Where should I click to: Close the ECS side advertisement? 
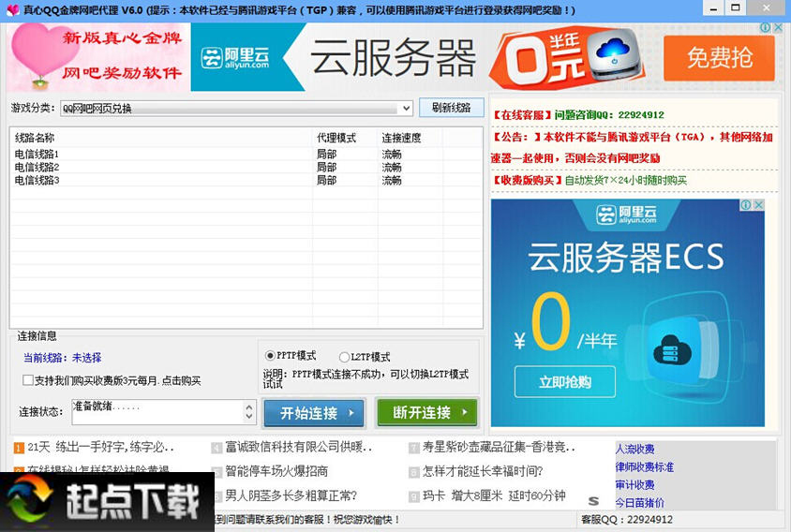[x=759, y=205]
